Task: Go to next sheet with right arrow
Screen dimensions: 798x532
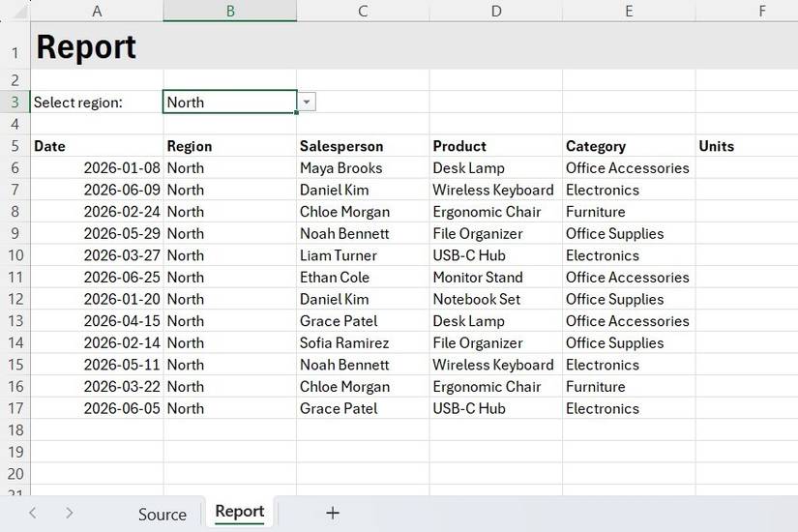Action: (70, 513)
